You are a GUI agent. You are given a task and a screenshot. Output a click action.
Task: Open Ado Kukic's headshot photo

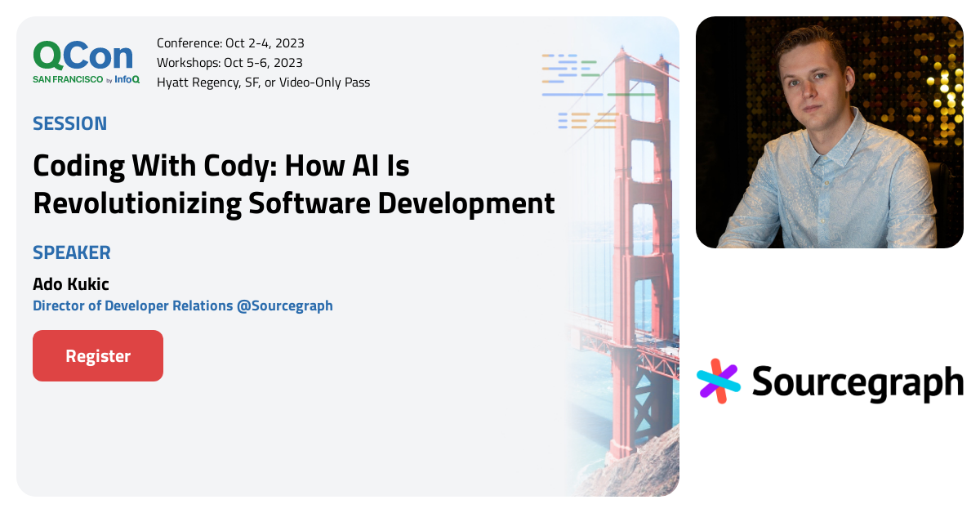tap(829, 131)
